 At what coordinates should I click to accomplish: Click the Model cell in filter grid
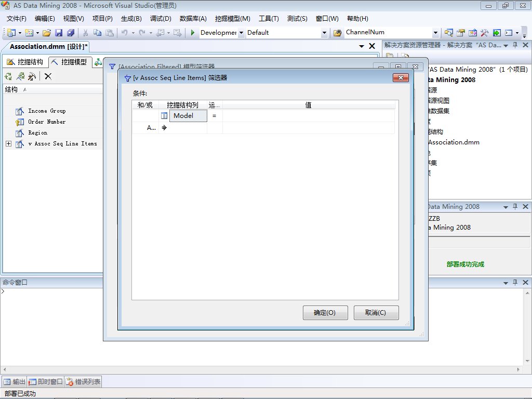(x=188, y=116)
